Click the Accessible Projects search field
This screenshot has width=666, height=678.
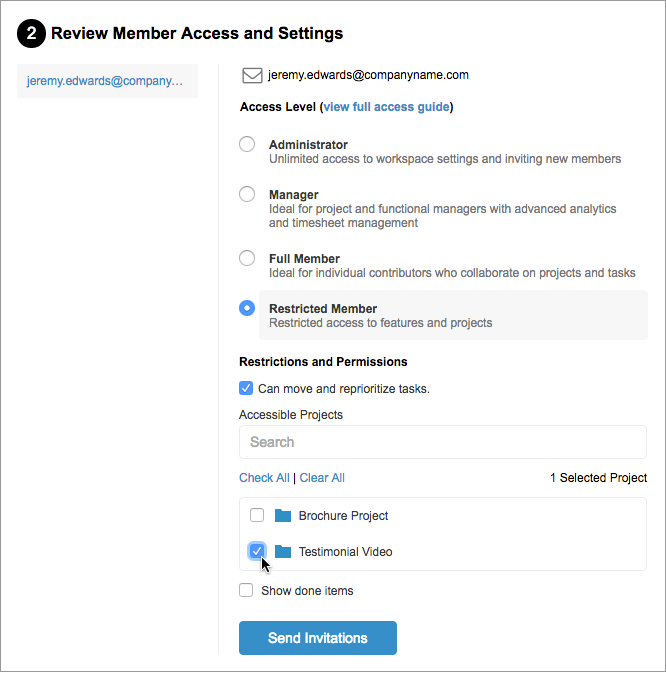[x=442, y=442]
